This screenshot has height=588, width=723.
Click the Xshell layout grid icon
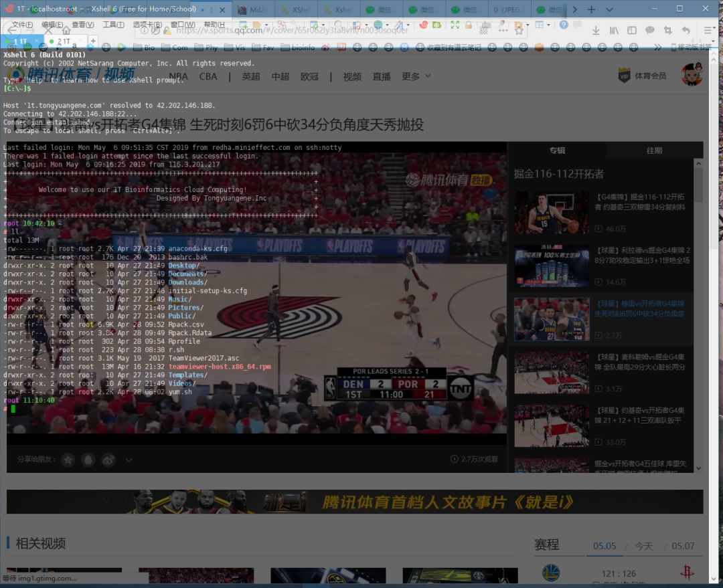tap(539, 25)
